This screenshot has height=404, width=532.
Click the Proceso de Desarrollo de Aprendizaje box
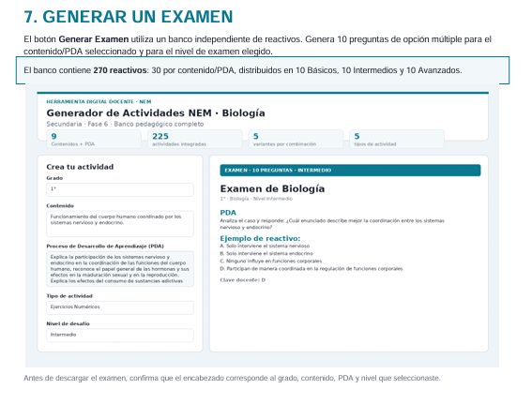click(x=120, y=269)
